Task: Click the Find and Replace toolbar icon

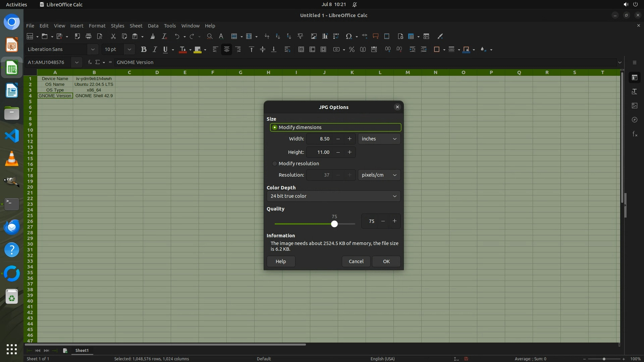Action: 210,36
